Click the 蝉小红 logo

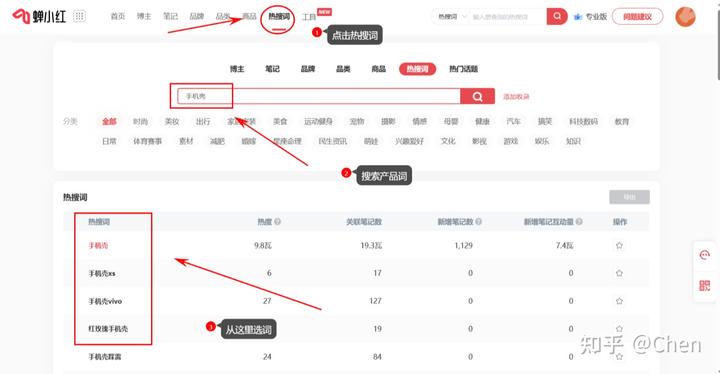pos(39,17)
